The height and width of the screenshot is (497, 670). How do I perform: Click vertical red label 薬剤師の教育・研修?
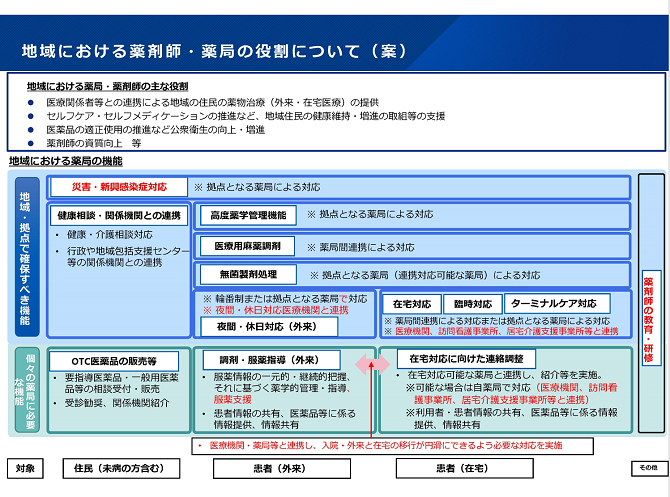click(x=651, y=318)
